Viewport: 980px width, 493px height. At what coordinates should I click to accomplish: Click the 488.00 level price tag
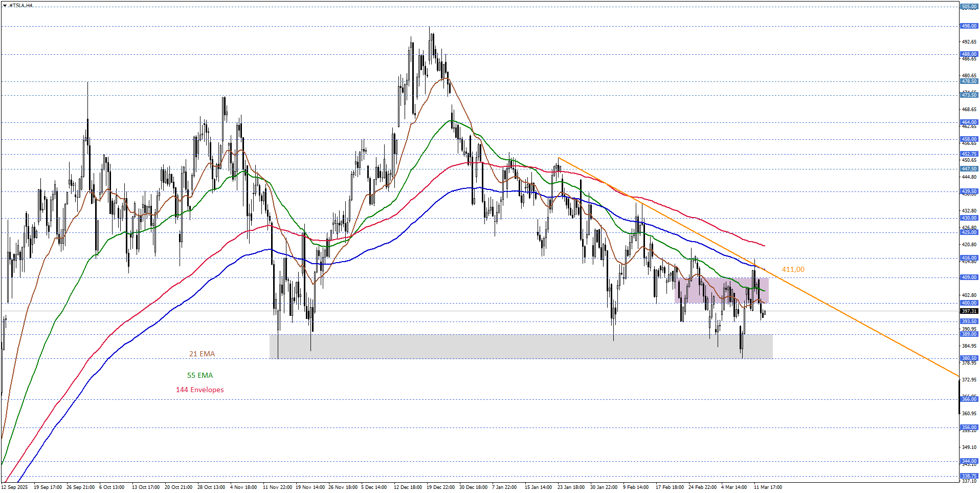[969, 54]
